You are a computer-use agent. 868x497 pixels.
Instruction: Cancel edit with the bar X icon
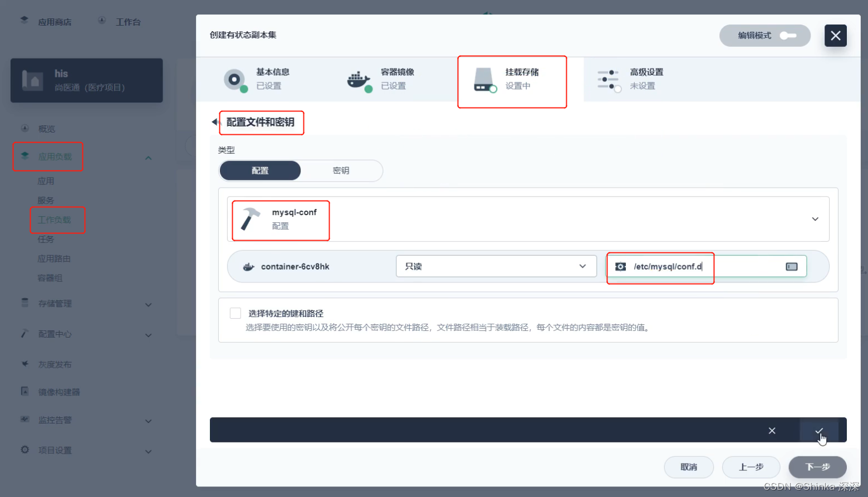coord(772,431)
